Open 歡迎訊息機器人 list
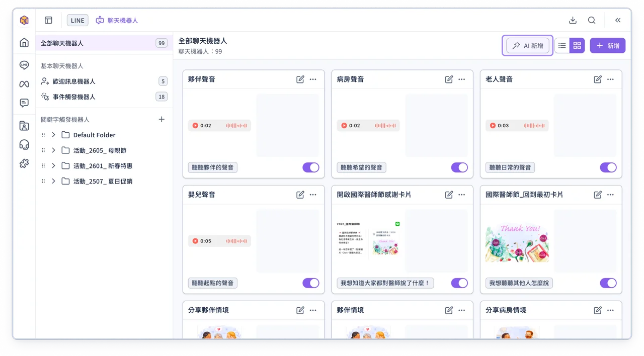 pos(104,81)
